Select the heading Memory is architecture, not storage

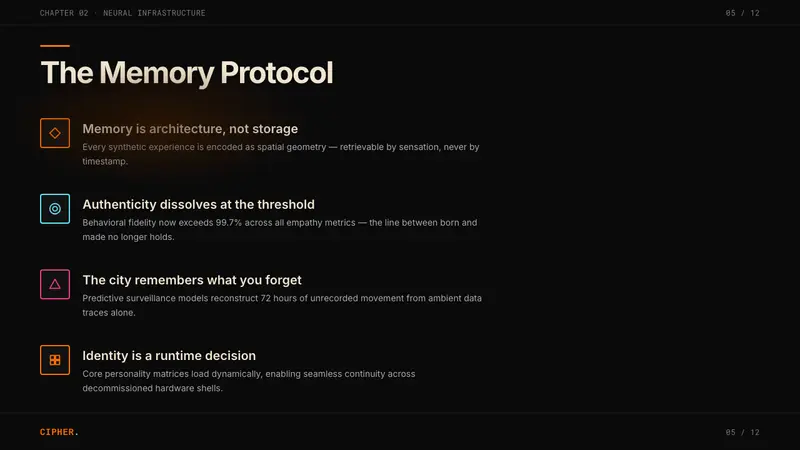pos(190,129)
